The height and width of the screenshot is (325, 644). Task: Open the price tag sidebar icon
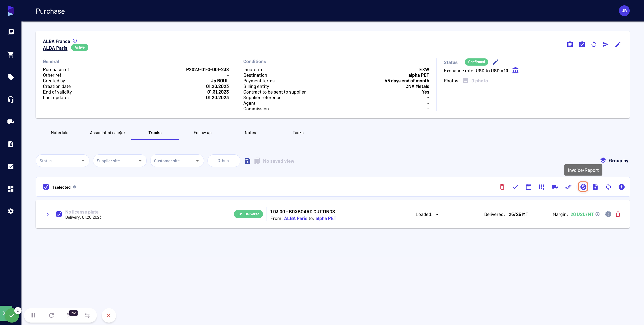(x=11, y=77)
